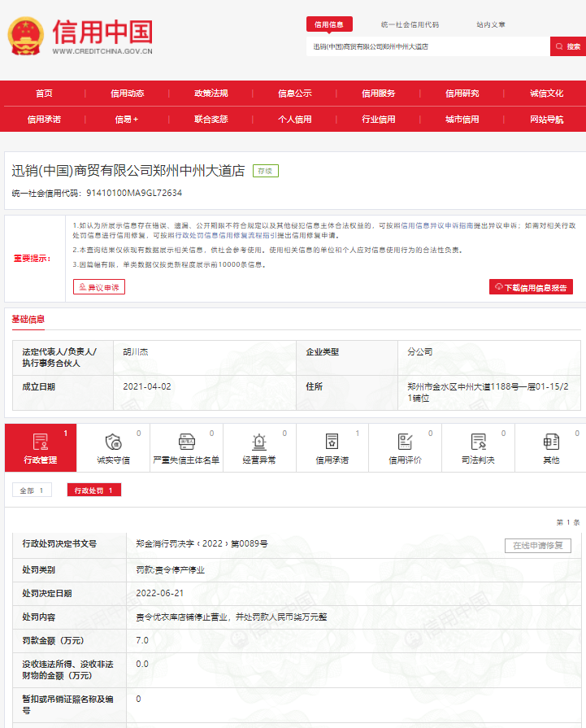Open the 行业信用 menu item
This screenshot has height=728, width=586.
coord(379,120)
